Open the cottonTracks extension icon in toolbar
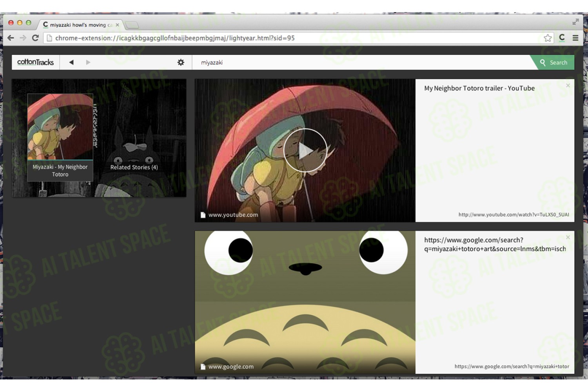The height and width of the screenshot is (392, 588). (x=562, y=38)
